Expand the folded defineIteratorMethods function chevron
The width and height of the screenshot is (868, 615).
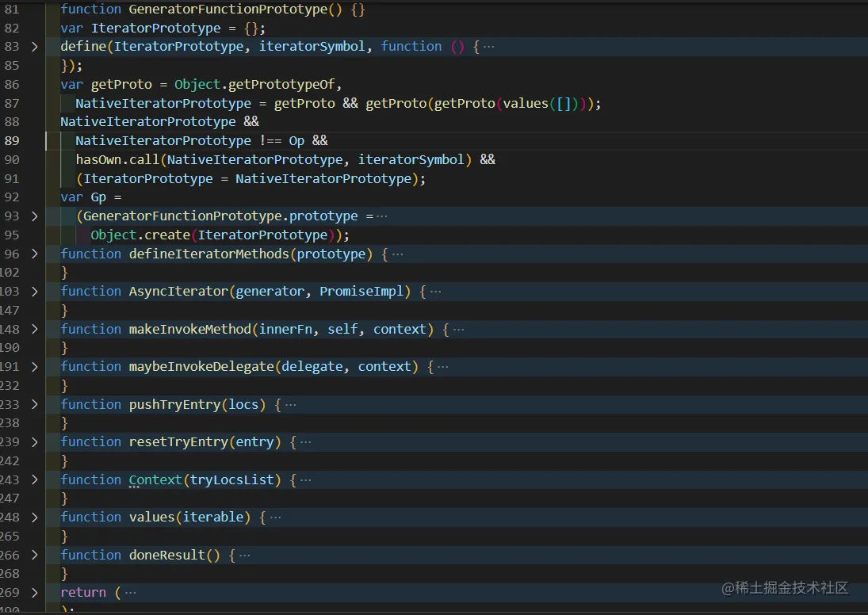(x=34, y=254)
